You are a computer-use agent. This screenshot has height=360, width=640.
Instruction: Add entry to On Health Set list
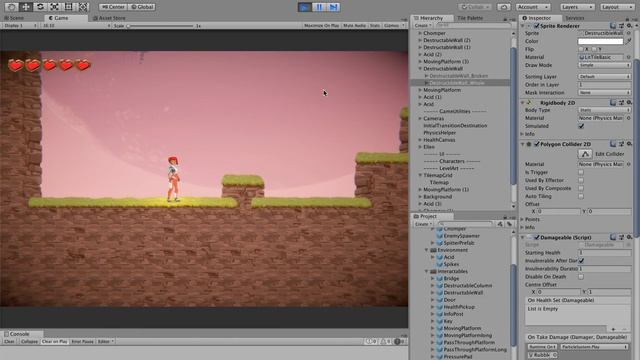[613, 329]
